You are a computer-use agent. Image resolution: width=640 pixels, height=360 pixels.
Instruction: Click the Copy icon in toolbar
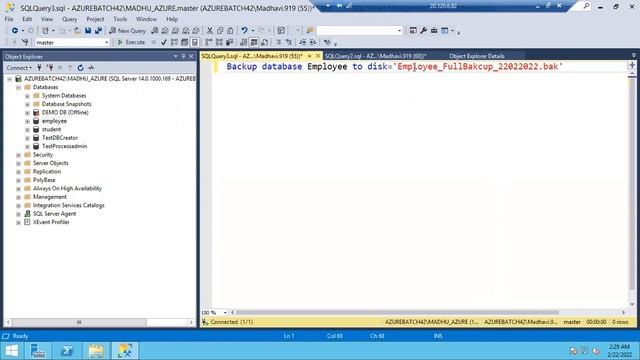220,31
